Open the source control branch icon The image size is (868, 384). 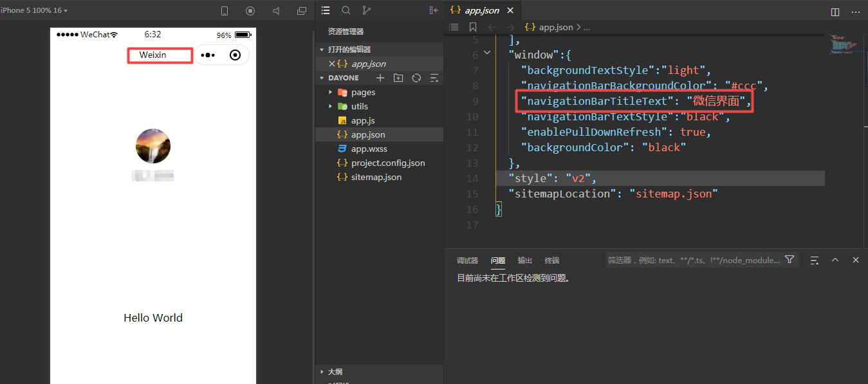pyautogui.click(x=367, y=10)
